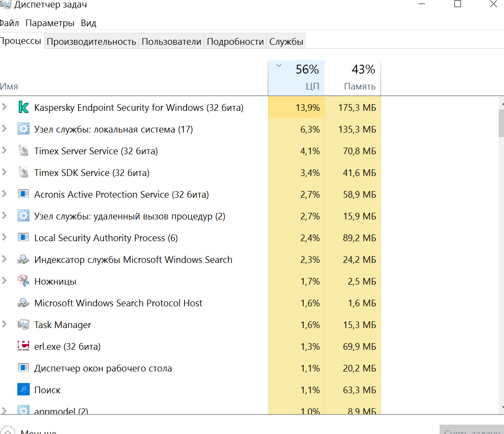Click the Снять задачу button
Viewport: 504px width, 434px height.
(x=472, y=430)
